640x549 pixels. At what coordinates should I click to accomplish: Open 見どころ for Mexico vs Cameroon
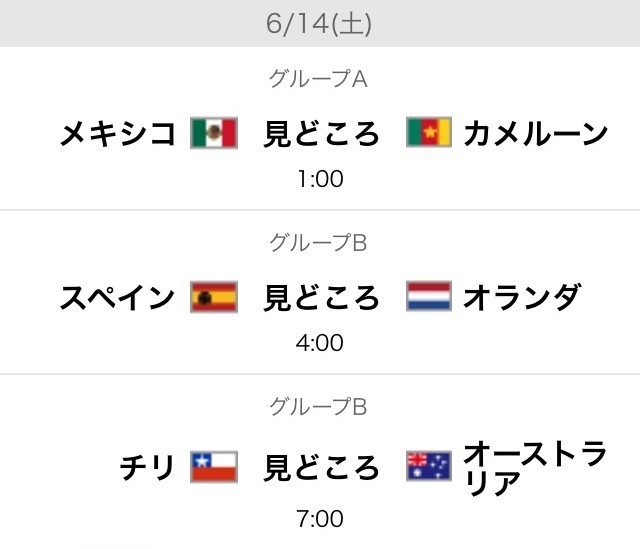(321, 133)
